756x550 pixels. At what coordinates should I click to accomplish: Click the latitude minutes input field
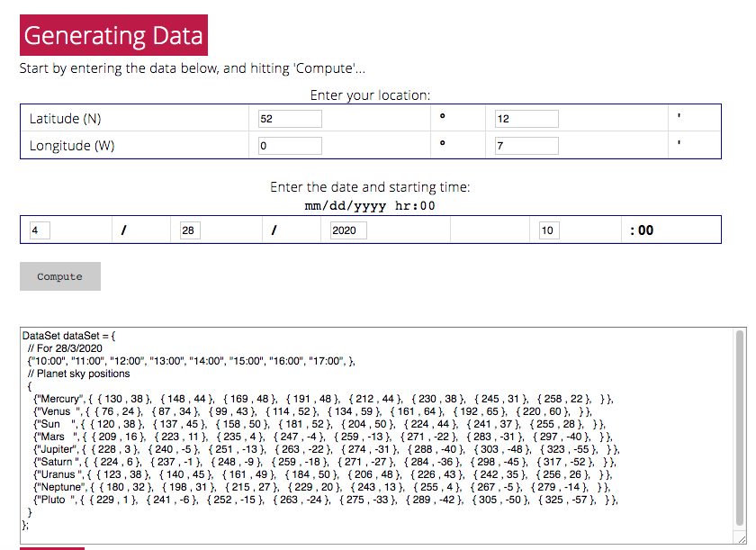526,119
